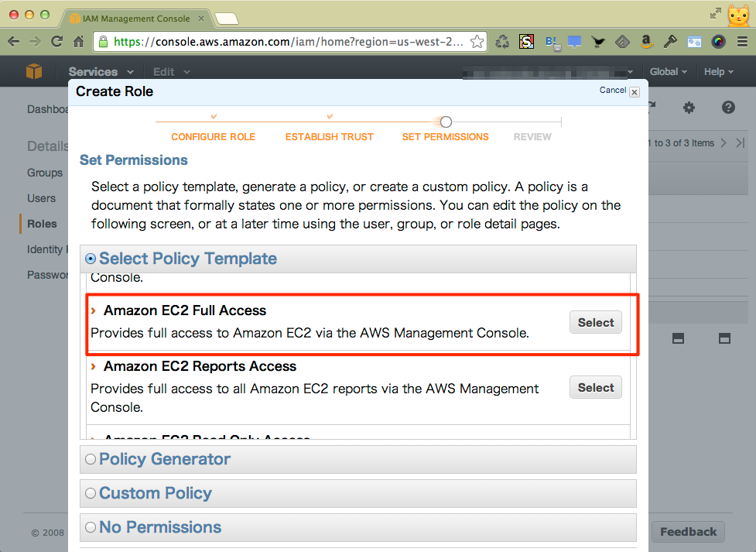Open the Services dropdown menu
Screen dimensions: 756x552
(101, 72)
